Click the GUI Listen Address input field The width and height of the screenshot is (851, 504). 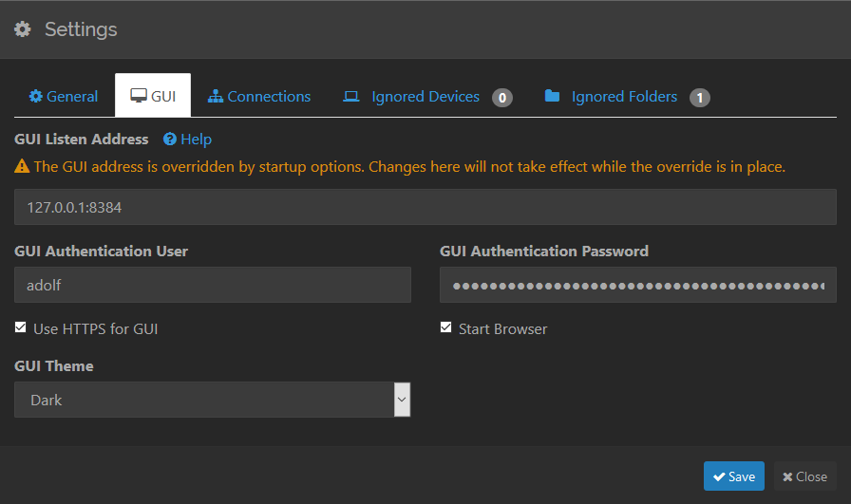425,207
